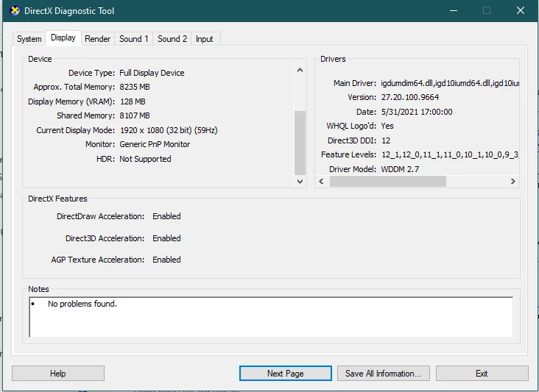Click the Direct3D DDI value '12'
Image resolution: width=539 pixels, height=392 pixels.
point(386,140)
